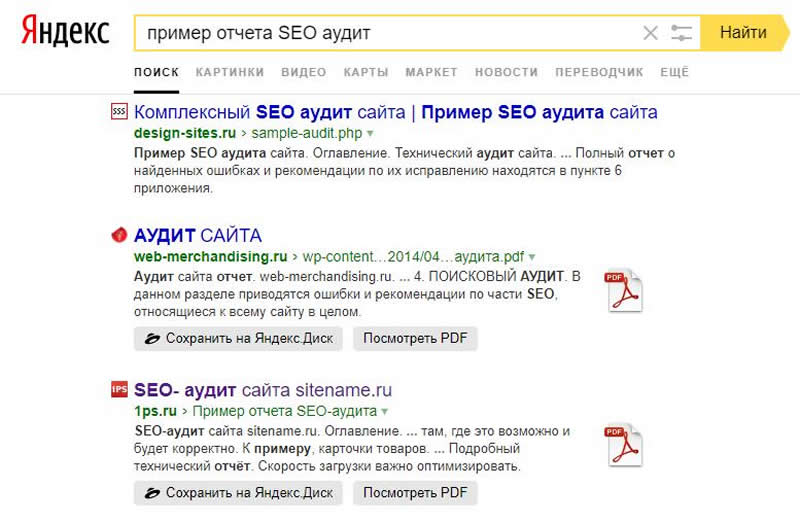Click Посмотреть PDF under sitename.ru result

tap(415, 493)
